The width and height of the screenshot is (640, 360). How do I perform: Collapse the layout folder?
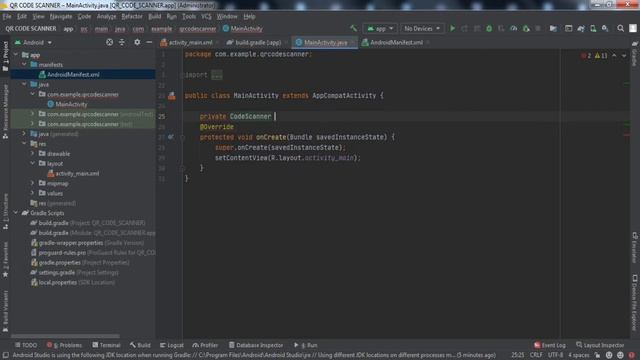[33, 163]
